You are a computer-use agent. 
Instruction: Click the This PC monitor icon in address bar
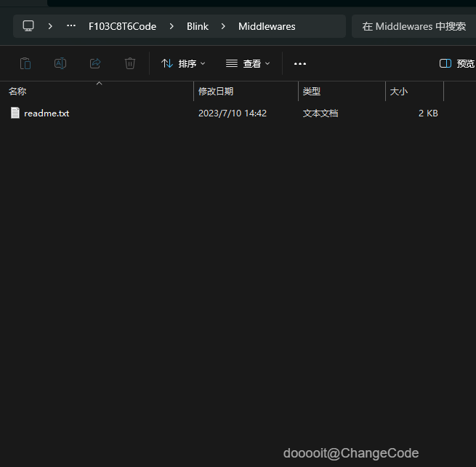click(x=28, y=26)
